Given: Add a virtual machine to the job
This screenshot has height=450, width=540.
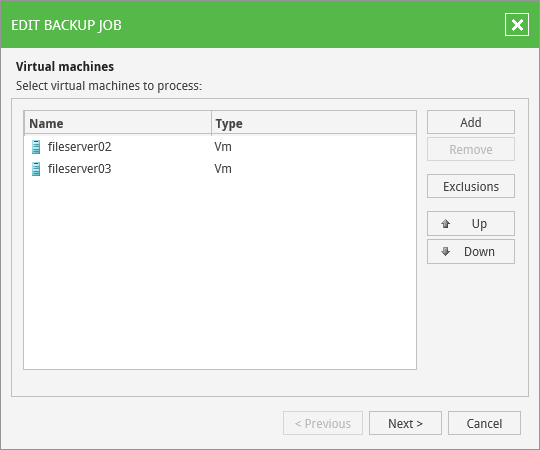Looking at the screenshot, I should click(x=471, y=122).
